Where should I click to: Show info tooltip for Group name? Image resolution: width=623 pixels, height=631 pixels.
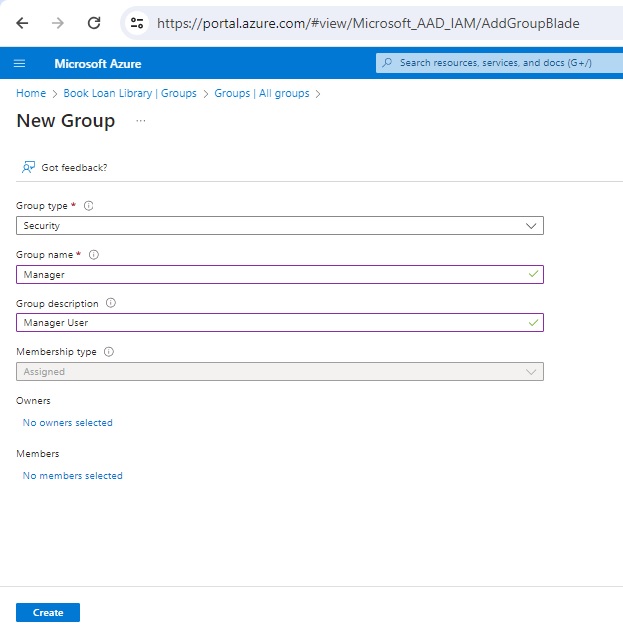[94, 255]
